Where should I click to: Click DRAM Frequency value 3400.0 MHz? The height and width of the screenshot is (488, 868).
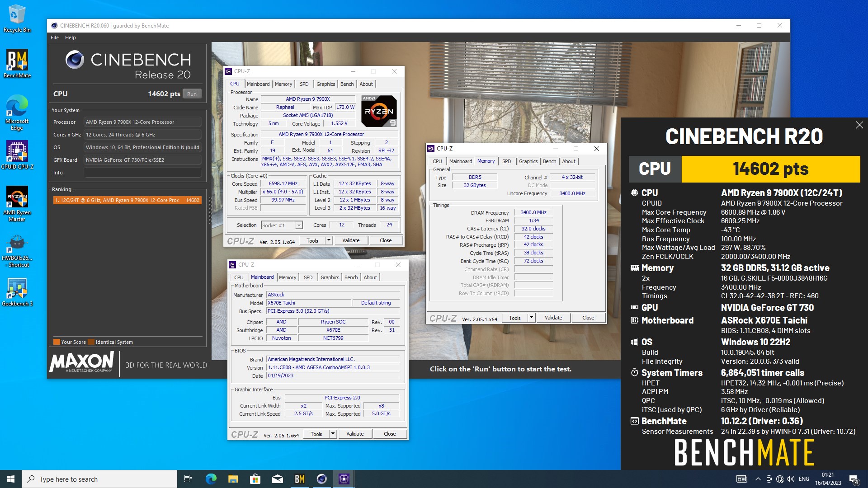point(533,212)
